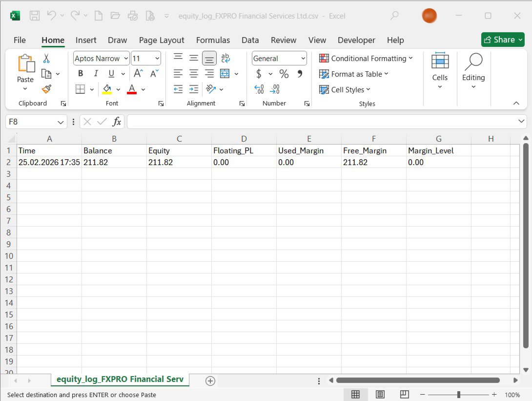
Task: Switch to Page Layout view in status bar
Action: (x=380, y=395)
